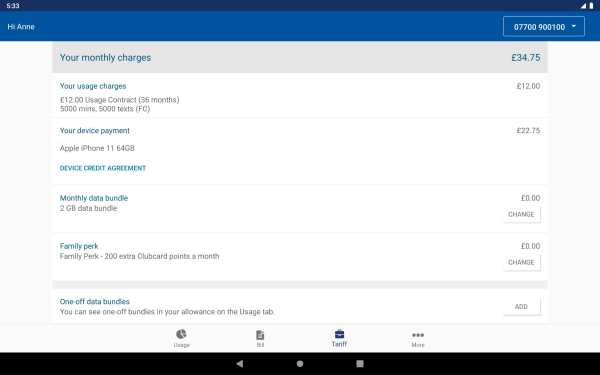The height and width of the screenshot is (375, 600).
Task: Select the 'Apple iPhone 11 64GB' text
Action: click(97, 148)
